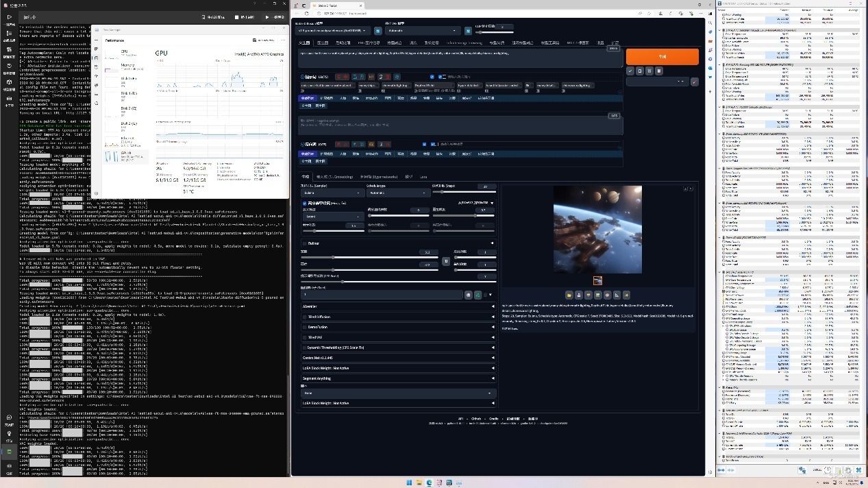Click the play icon in launcher sidebar

(10, 16)
